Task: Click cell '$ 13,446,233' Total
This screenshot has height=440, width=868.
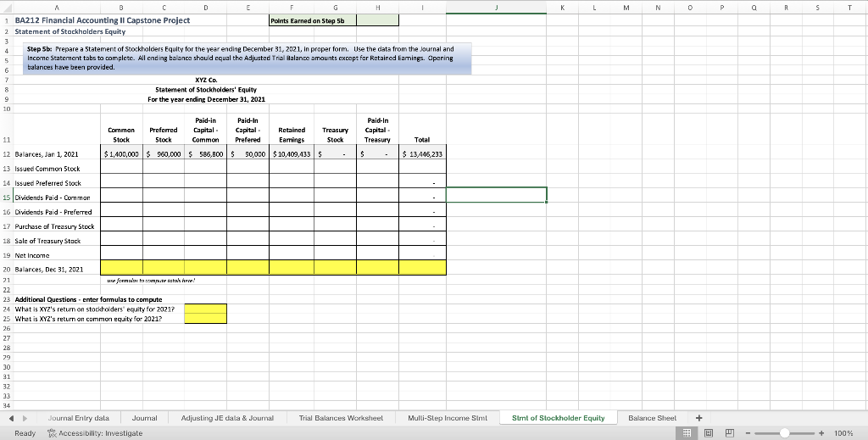Action: coord(422,153)
